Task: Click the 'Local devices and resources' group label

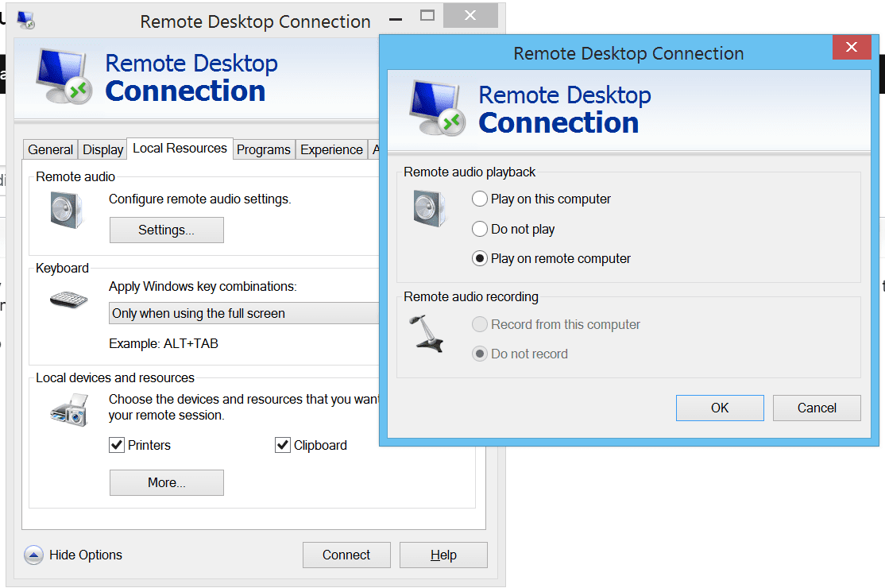Action: coord(115,378)
